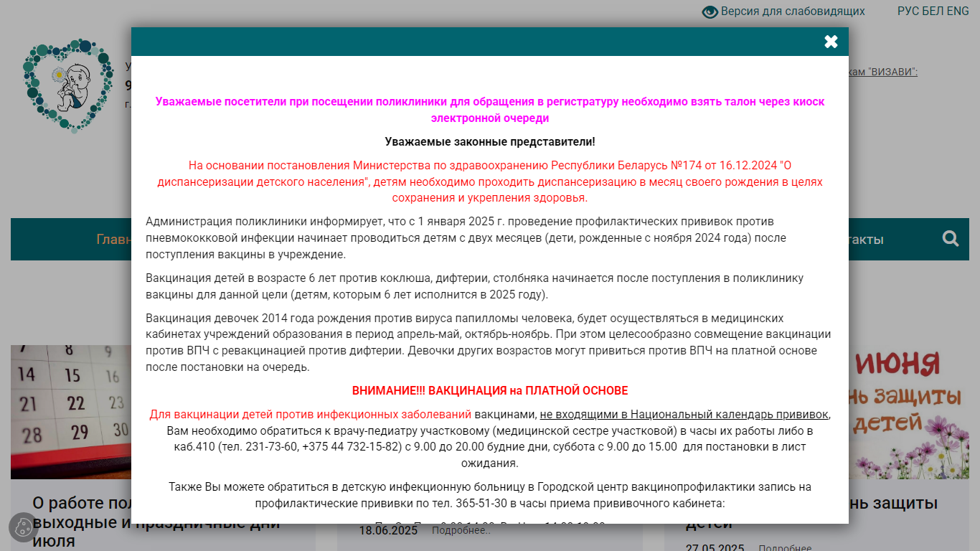The image size is (980, 551).
Task: Click the red dispensary regulation №174 paragraph
Action: click(x=490, y=182)
